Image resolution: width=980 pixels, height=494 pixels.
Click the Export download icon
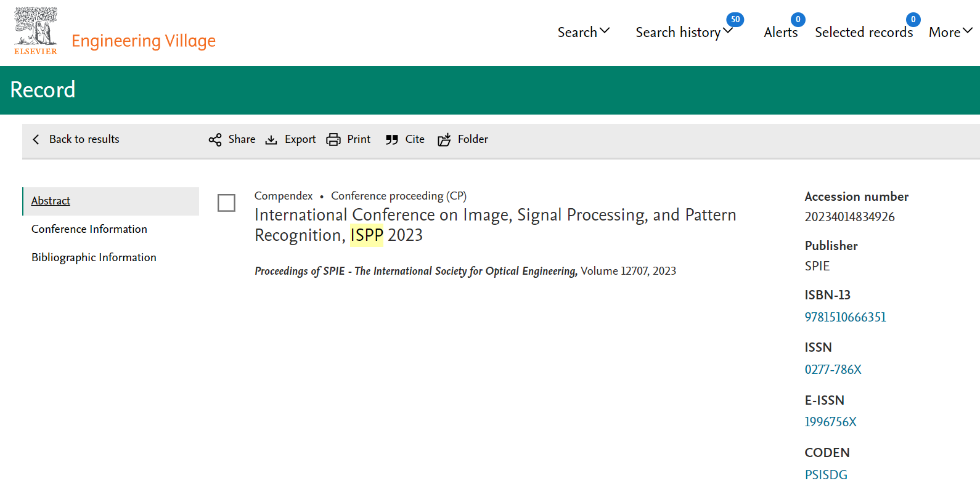tap(271, 140)
